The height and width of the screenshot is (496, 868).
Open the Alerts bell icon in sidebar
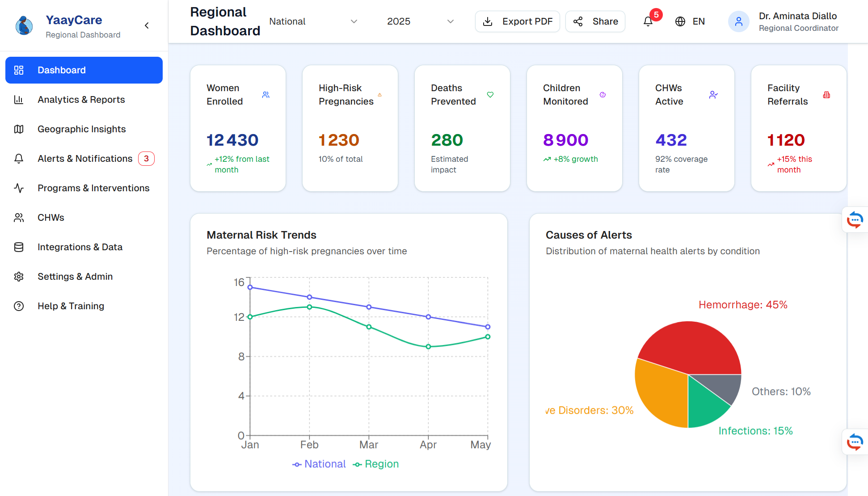pos(19,159)
